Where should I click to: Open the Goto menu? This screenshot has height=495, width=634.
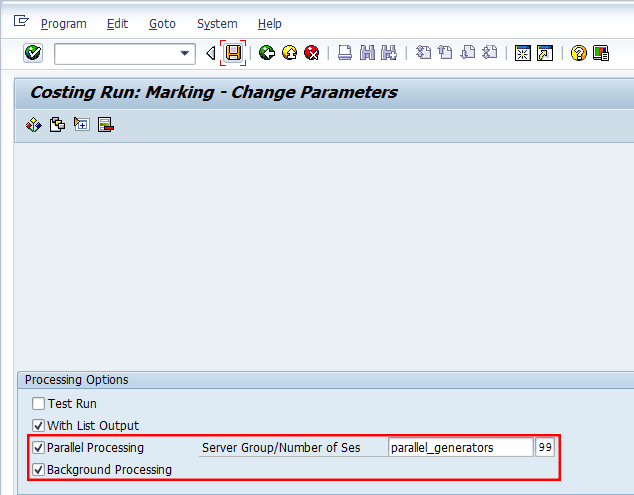[162, 24]
